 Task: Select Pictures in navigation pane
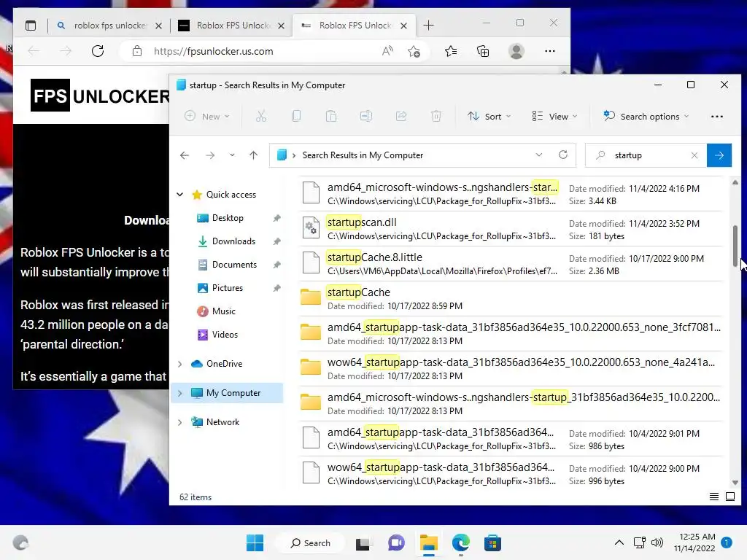[x=228, y=287]
